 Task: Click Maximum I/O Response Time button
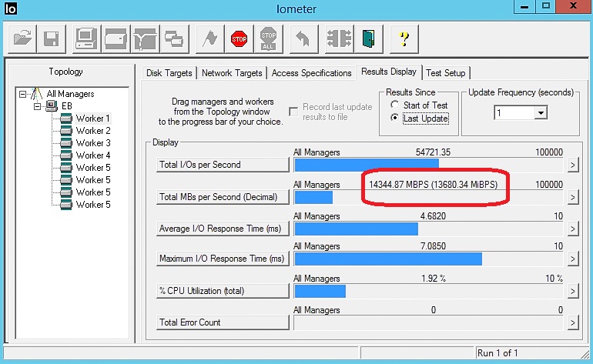tap(223, 259)
